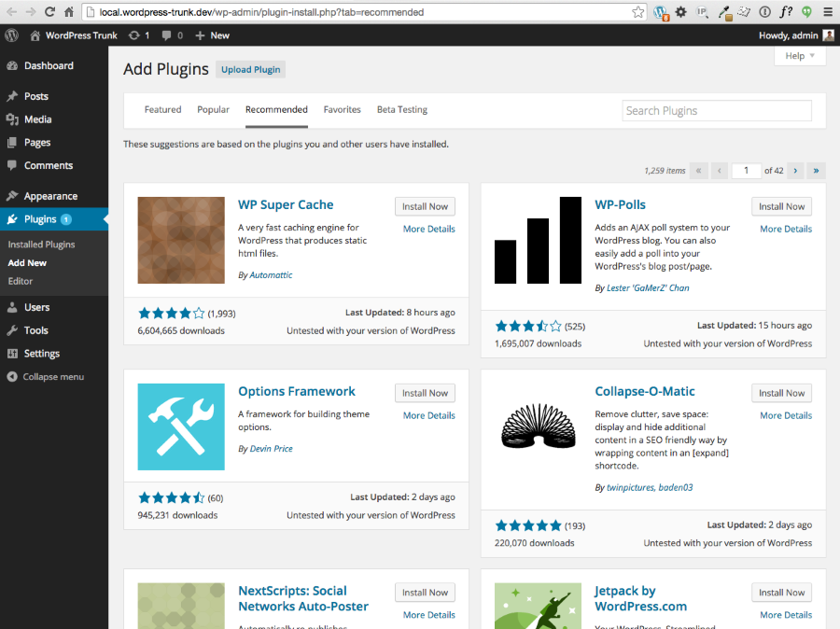This screenshot has width=840, height=629.
Task: Click the Devin Price author link
Action: pyautogui.click(x=271, y=449)
